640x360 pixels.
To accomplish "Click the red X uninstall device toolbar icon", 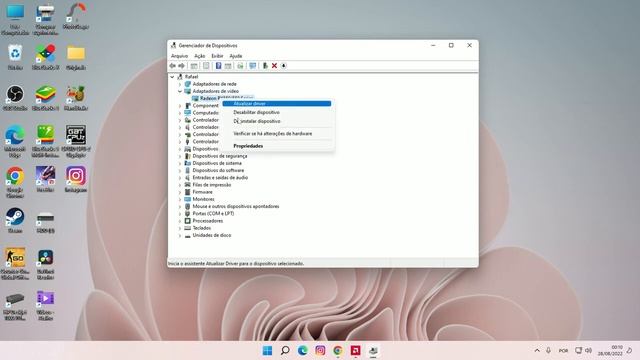I will click(x=274, y=66).
